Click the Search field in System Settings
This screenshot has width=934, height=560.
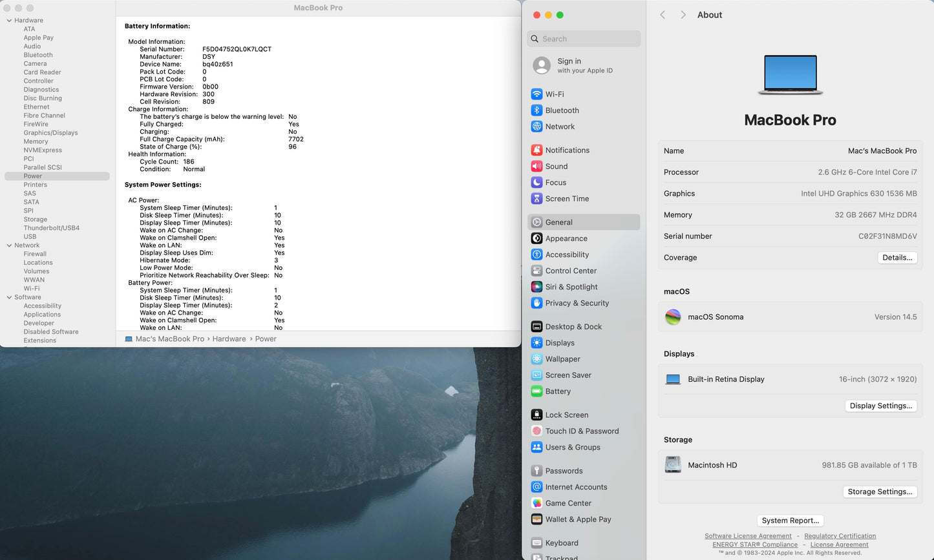tap(584, 39)
